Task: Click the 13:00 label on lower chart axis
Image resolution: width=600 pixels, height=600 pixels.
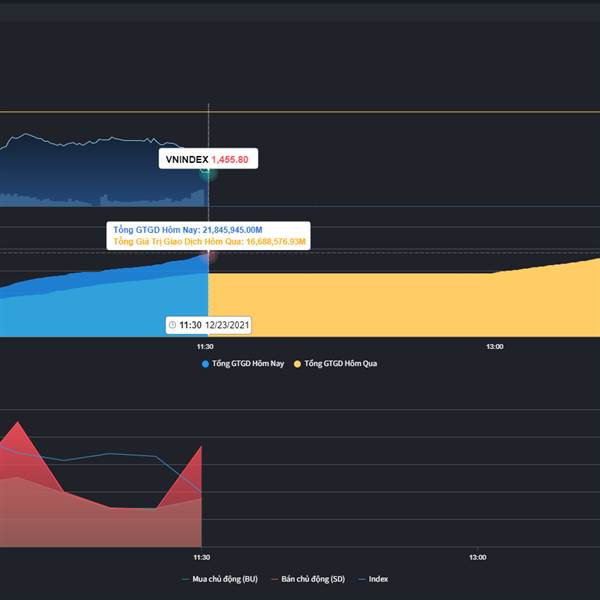Action: pyautogui.click(x=478, y=557)
